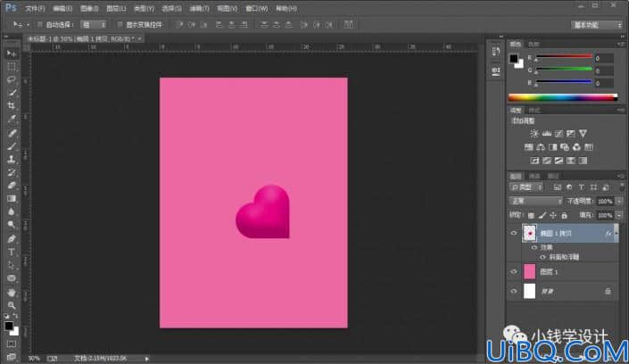Image resolution: width=629 pixels, height=364 pixels.
Task: Select the Rectangular Marquee tool
Action: [12, 67]
